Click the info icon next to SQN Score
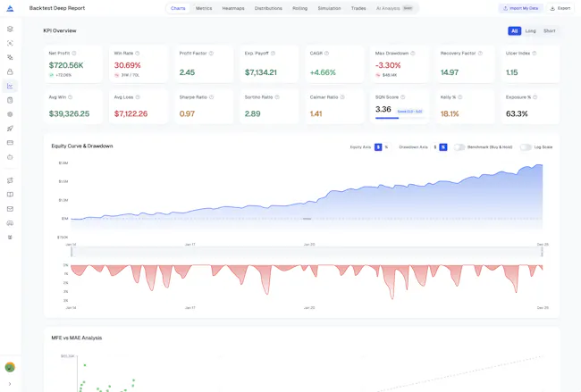The image size is (581, 392). [403, 97]
